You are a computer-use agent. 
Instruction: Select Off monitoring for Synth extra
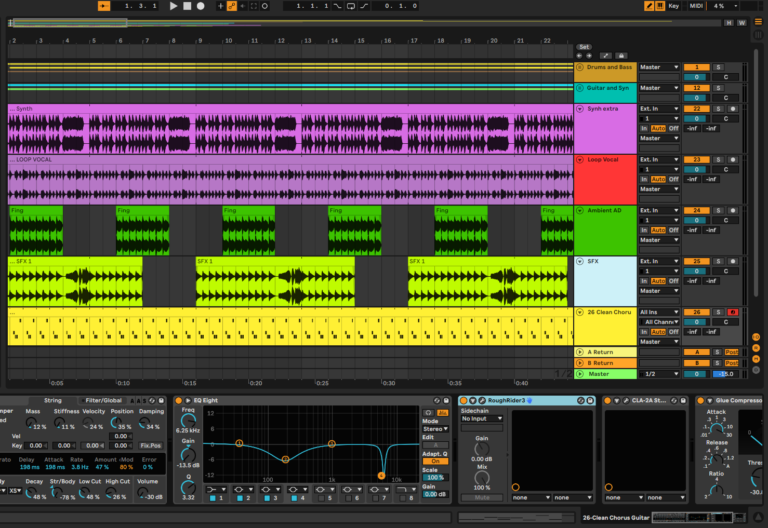coord(674,128)
